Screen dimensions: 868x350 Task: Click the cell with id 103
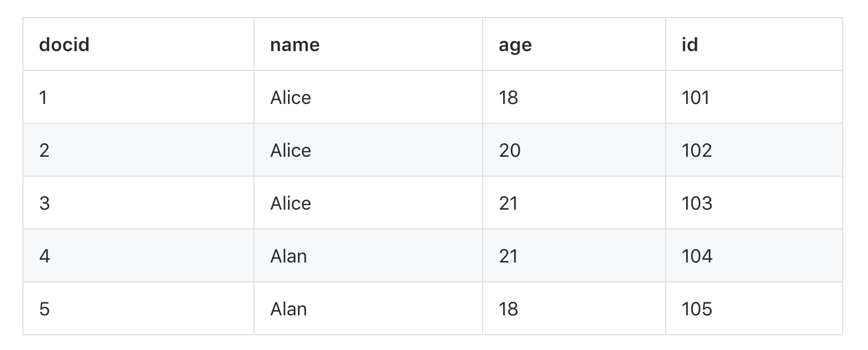pos(697,203)
